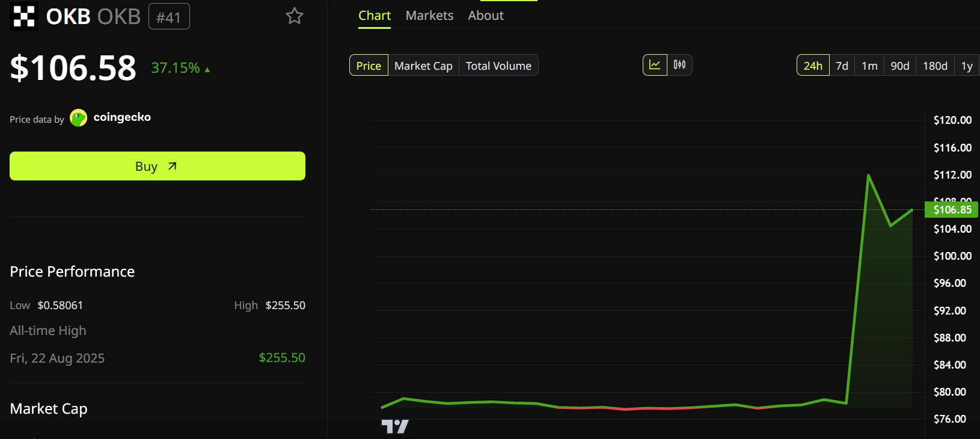Select the 7d time range
The width and height of the screenshot is (980, 439).
click(x=842, y=66)
